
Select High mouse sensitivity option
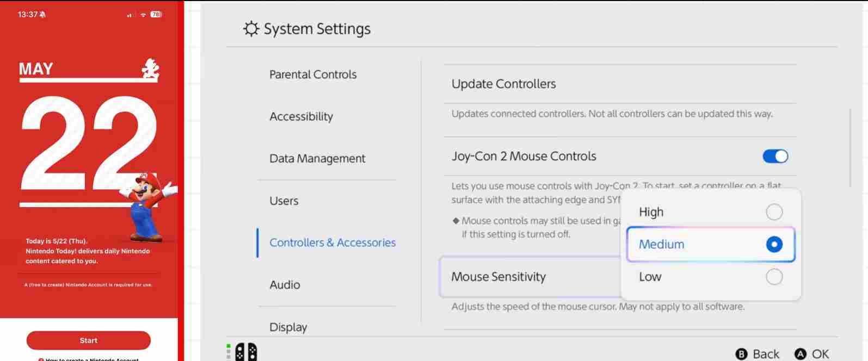coord(710,212)
